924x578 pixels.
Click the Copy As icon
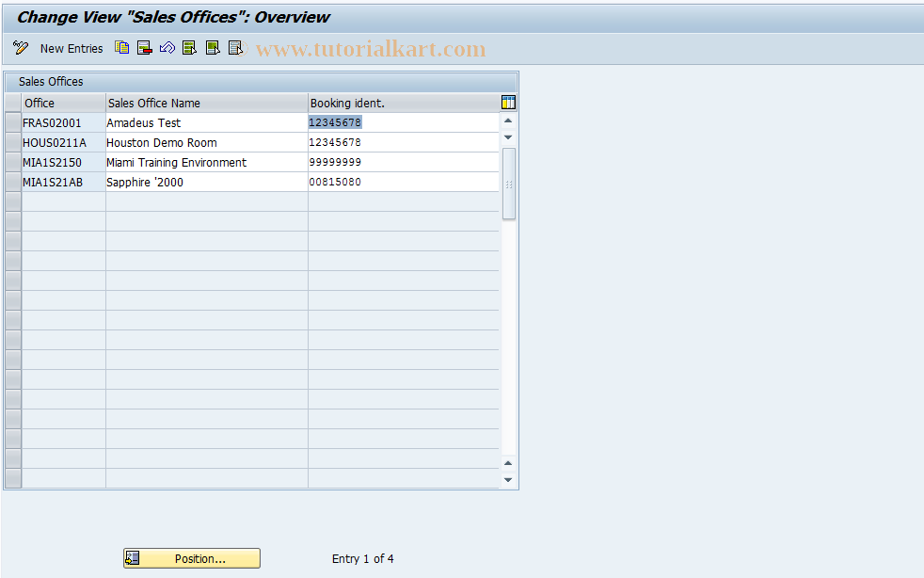(122, 48)
